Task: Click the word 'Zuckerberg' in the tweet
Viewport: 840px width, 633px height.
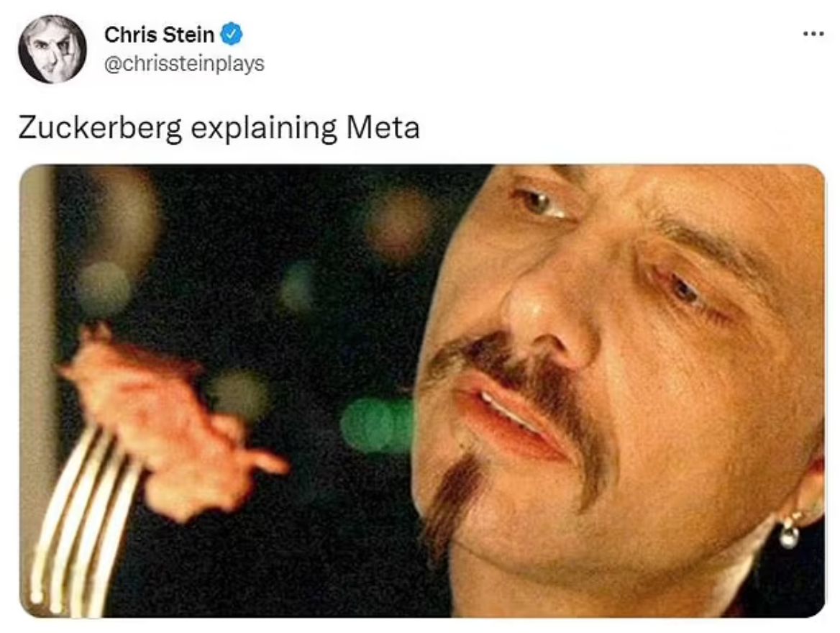Action: coord(100,129)
